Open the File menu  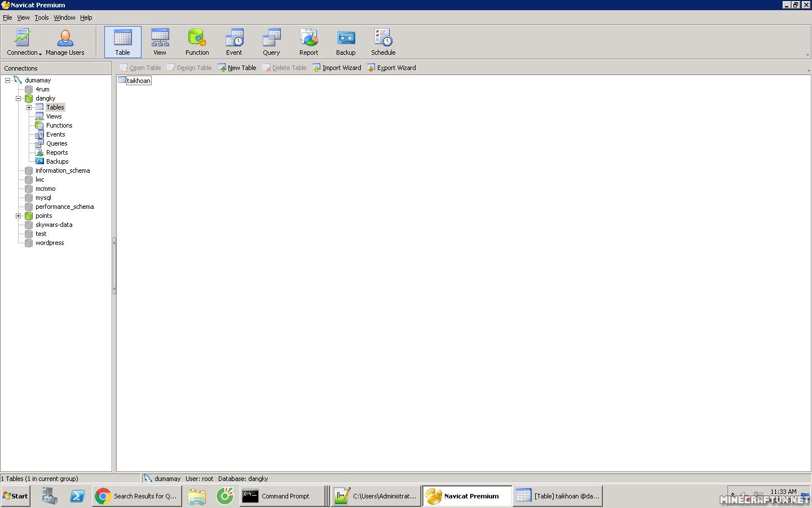tap(7, 17)
